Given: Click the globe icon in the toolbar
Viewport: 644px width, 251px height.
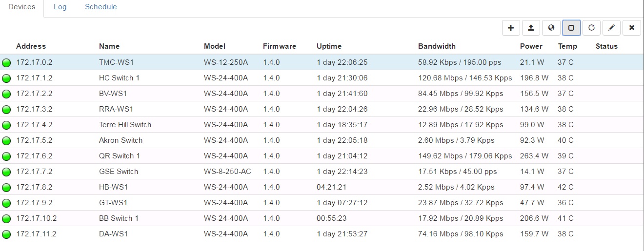Looking at the screenshot, I should click(x=551, y=28).
